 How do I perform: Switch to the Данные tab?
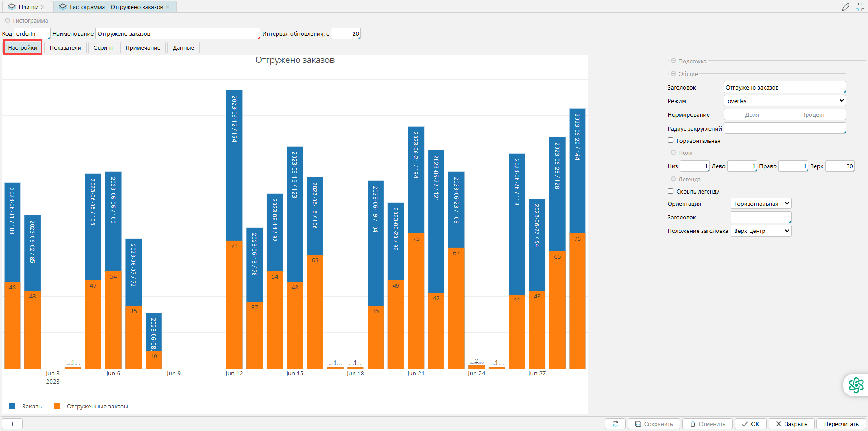pyautogui.click(x=183, y=47)
